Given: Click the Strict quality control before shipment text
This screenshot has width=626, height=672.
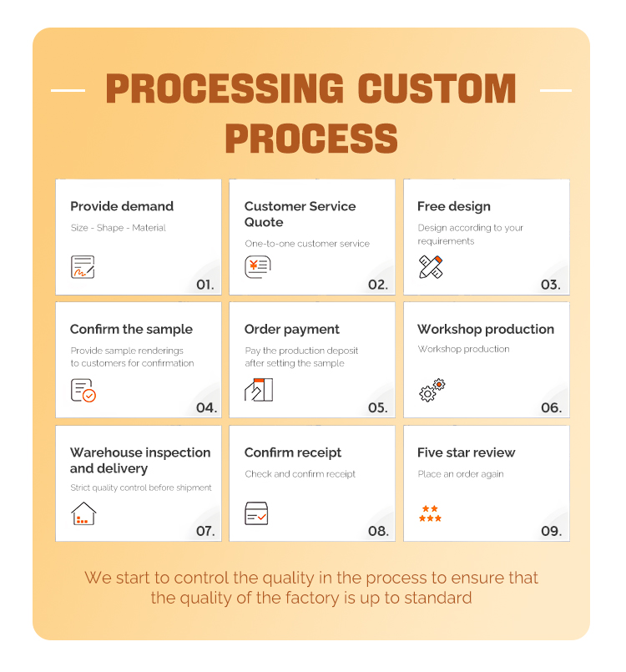Looking at the screenshot, I should click(x=141, y=488).
